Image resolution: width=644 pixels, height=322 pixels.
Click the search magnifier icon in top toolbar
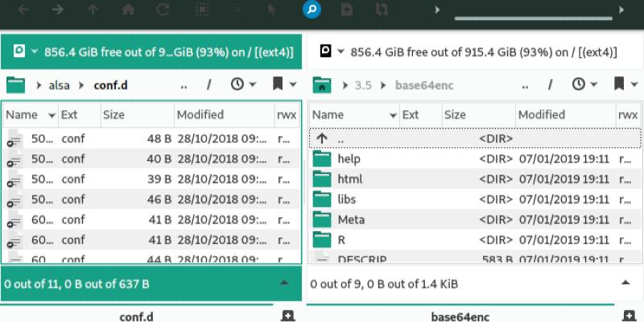click(312, 10)
